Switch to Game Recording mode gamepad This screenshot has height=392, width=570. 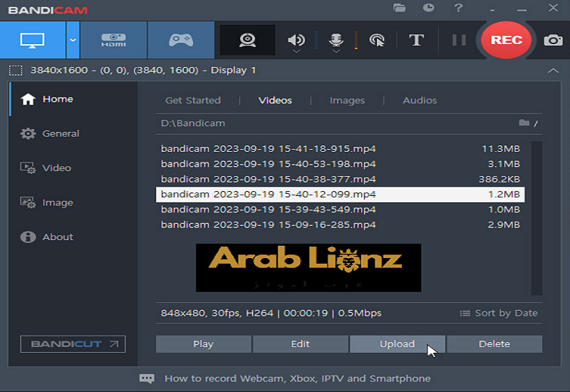coord(181,40)
